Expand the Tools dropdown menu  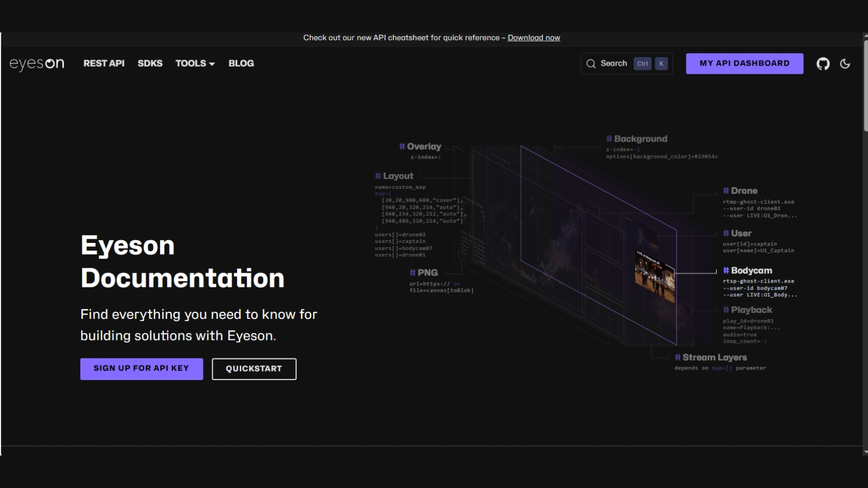pyautogui.click(x=195, y=63)
